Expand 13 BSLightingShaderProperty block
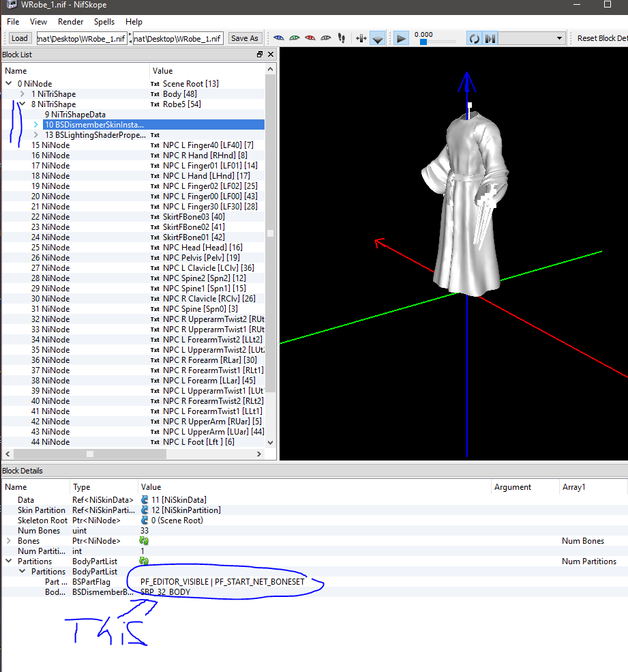The width and height of the screenshot is (628, 672). pos(36,134)
